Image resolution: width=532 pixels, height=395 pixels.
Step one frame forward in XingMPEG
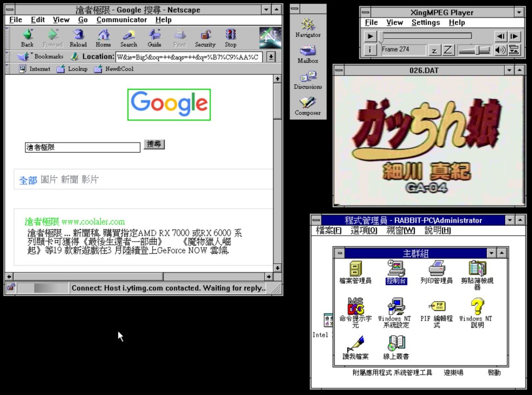pyautogui.click(x=514, y=36)
